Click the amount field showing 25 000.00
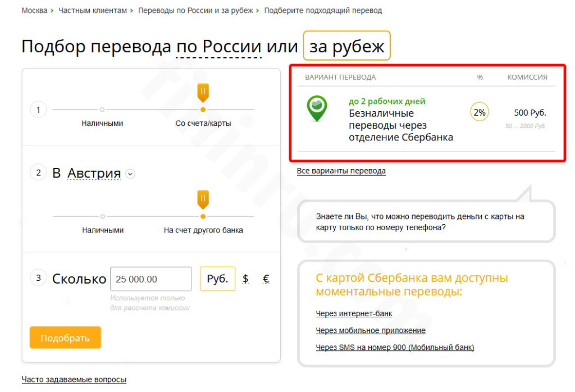This screenshot has height=392, width=575. (x=150, y=279)
